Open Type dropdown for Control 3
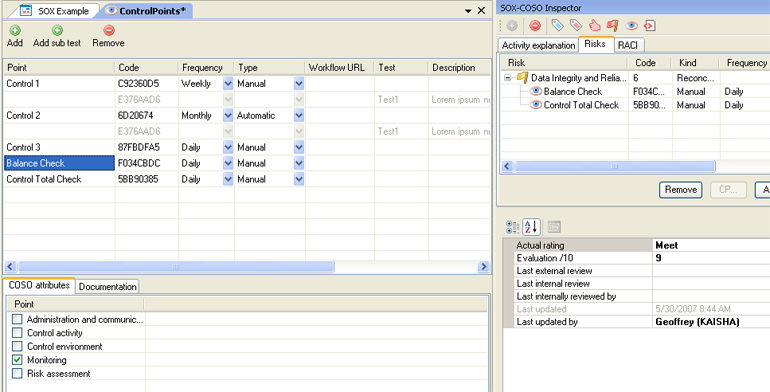Viewport: 770px width, 392px height. click(x=299, y=147)
